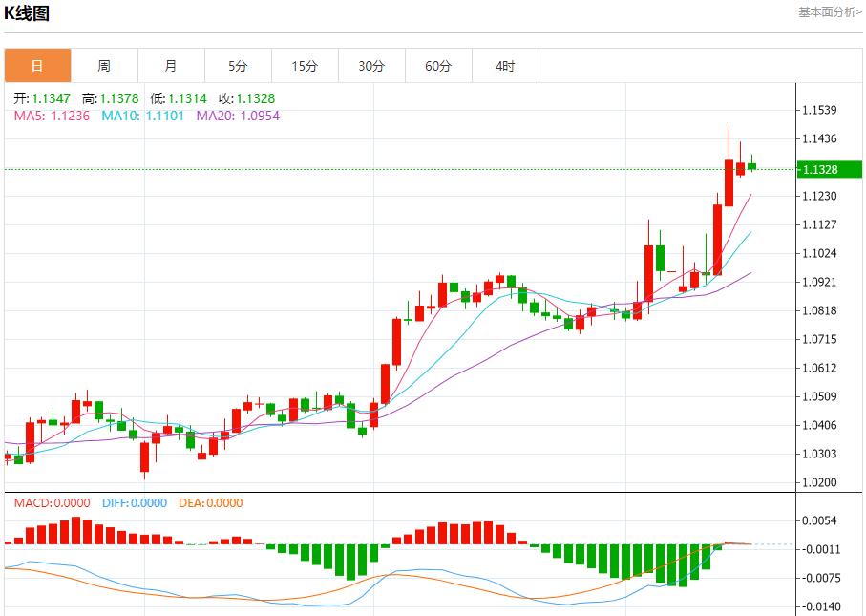Open the 15分 interval chart
Viewport: 866px width, 616px height.
click(x=304, y=65)
